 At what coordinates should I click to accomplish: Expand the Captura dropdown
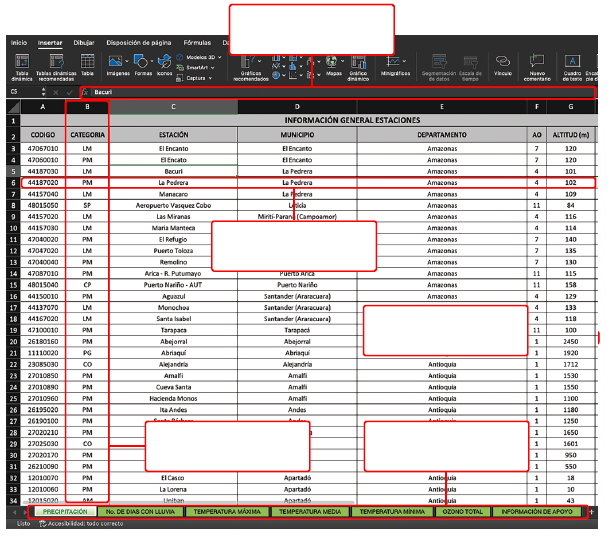pyautogui.click(x=210, y=78)
